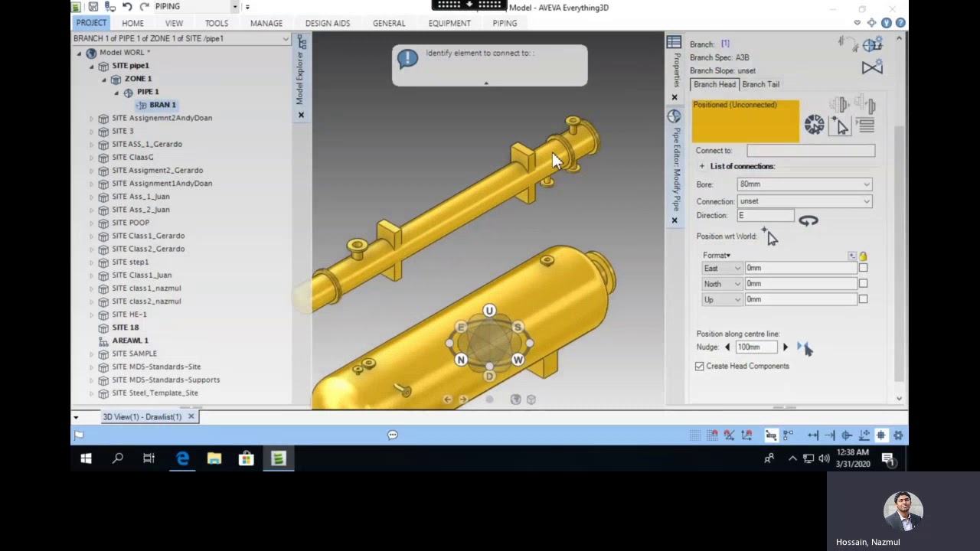Open the Bore 80mm dropdown

click(x=805, y=184)
